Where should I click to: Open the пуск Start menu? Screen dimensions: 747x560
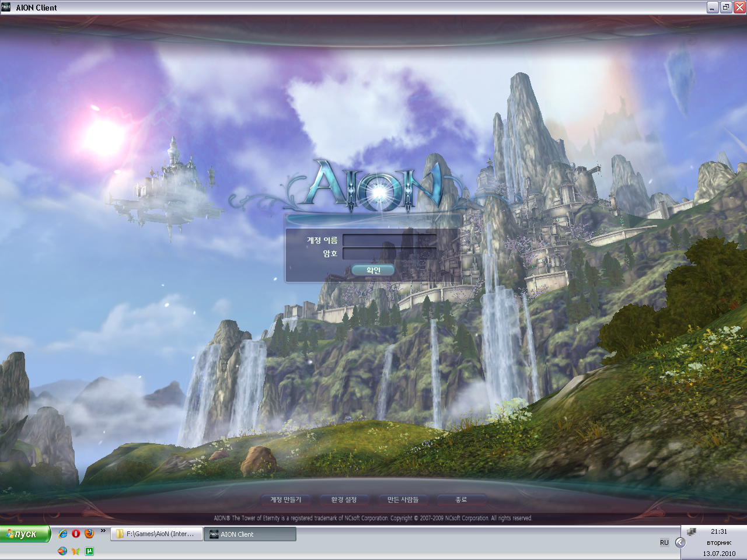(25, 534)
